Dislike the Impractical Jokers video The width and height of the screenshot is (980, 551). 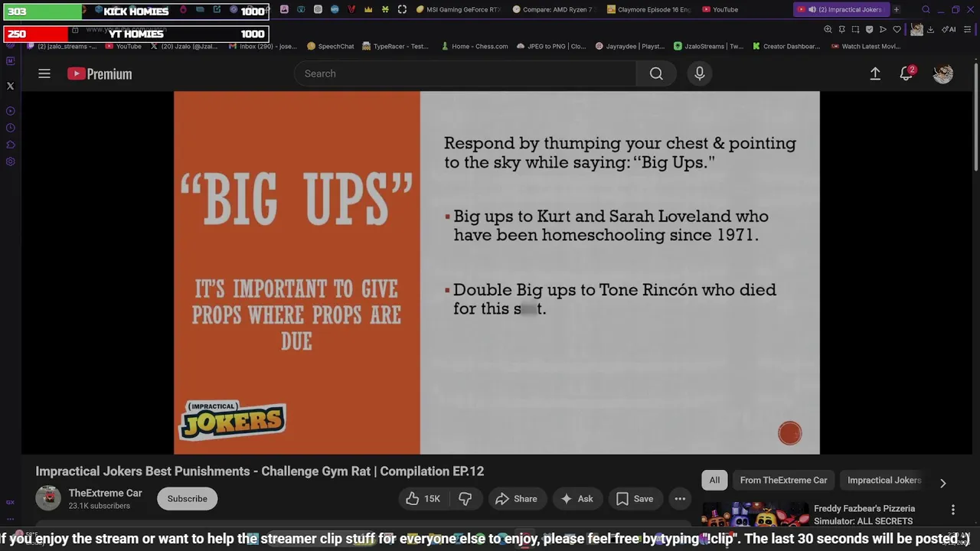pos(465,499)
